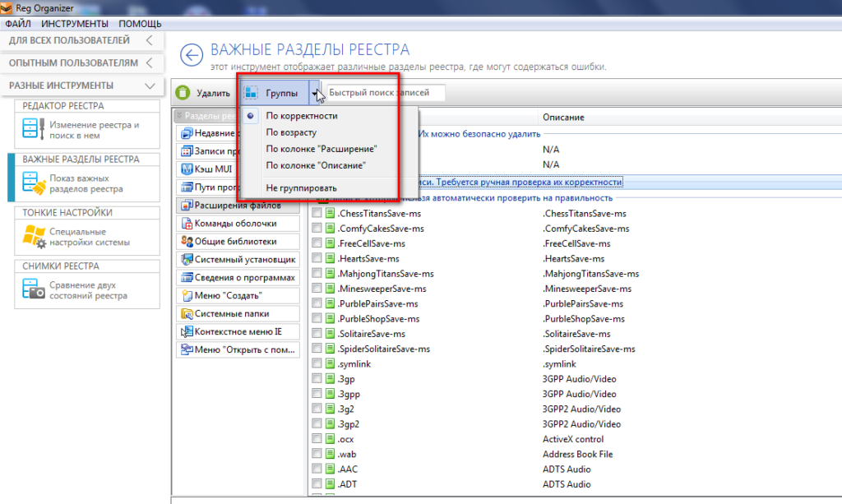Screen dimensions: 842x504
Task: Click the Быстрый поиск записей search field
Action: [x=386, y=93]
